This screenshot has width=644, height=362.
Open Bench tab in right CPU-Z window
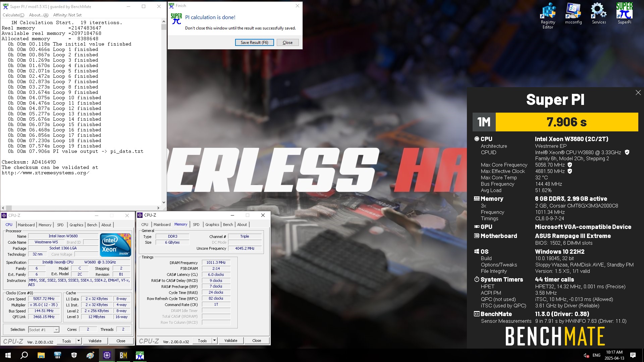coord(228,225)
